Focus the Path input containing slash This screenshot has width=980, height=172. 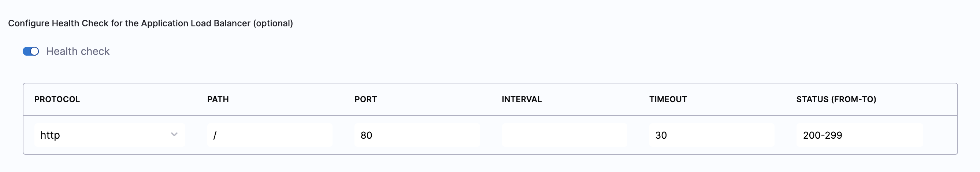[269, 135]
